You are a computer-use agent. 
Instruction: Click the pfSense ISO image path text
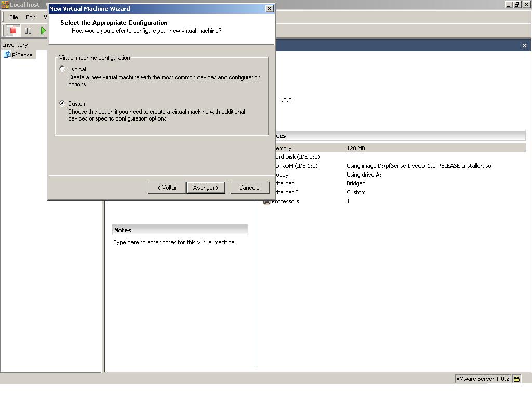419,166
